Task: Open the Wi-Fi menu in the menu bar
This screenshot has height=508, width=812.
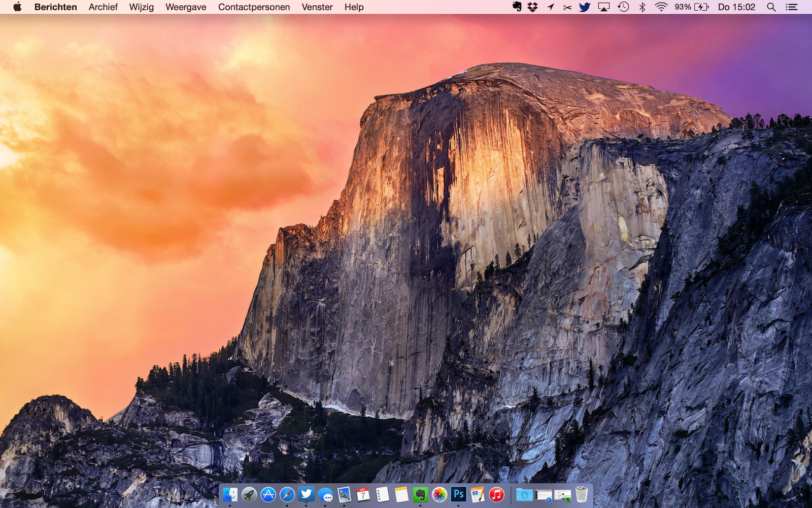Action: pyautogui.click(x=660, y=7)
